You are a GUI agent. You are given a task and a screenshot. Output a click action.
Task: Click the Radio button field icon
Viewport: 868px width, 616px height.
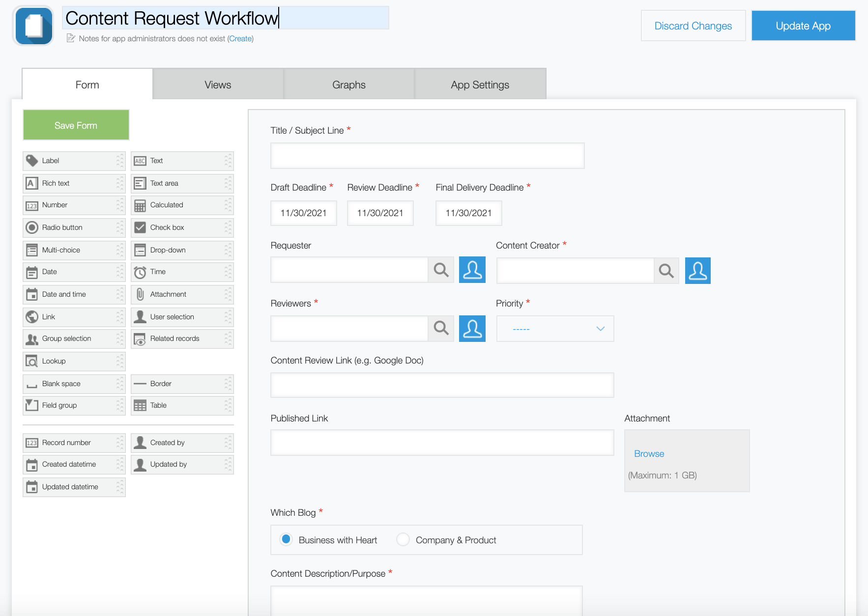pyautogui.click(x=31, y=227)
